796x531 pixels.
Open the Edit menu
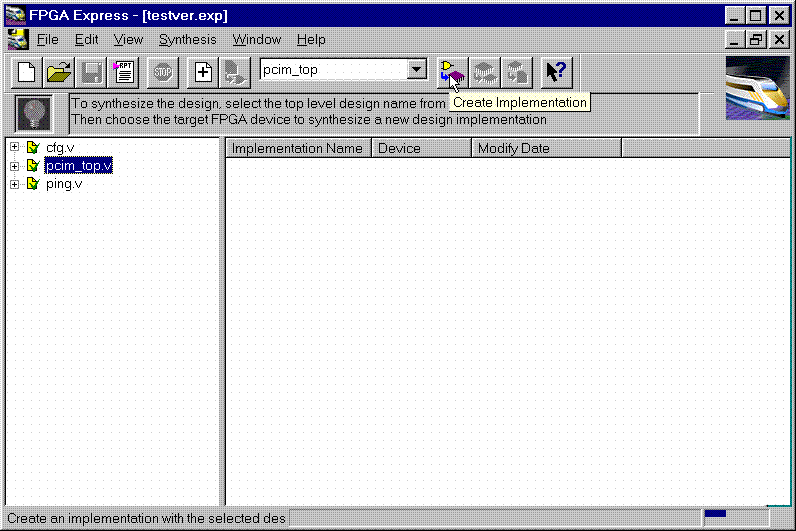click(x=86, y=40)
